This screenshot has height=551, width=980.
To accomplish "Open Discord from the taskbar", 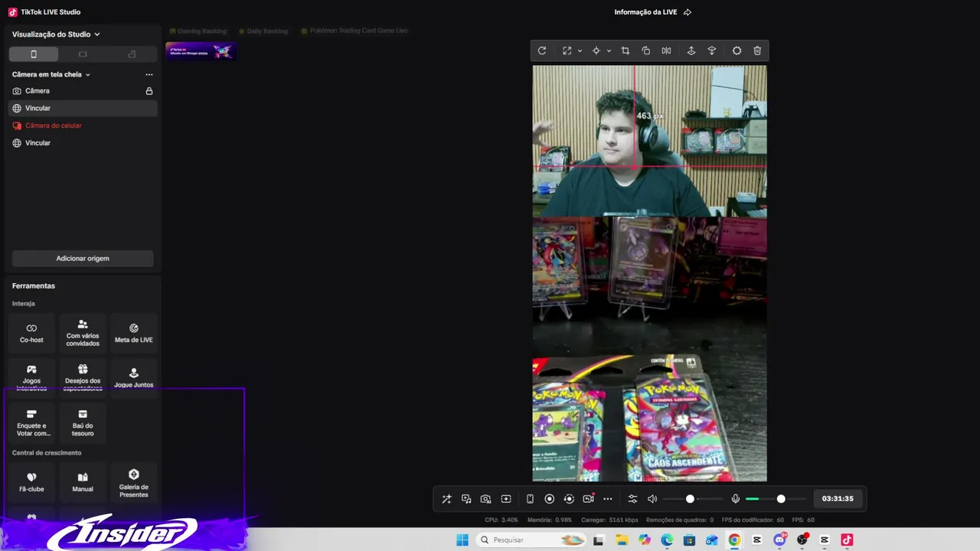I will 779,540.
